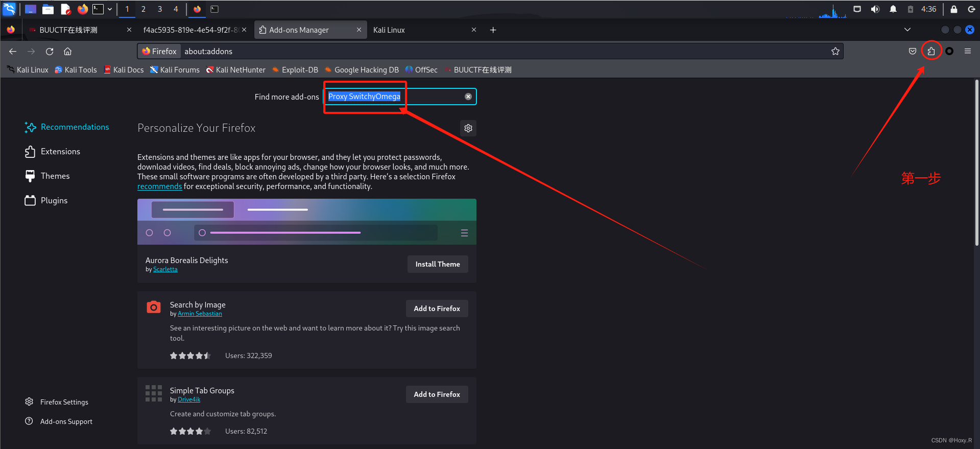Switch to workspace 2
This screenshot has height=449, width=980.
tap(144, 9)
